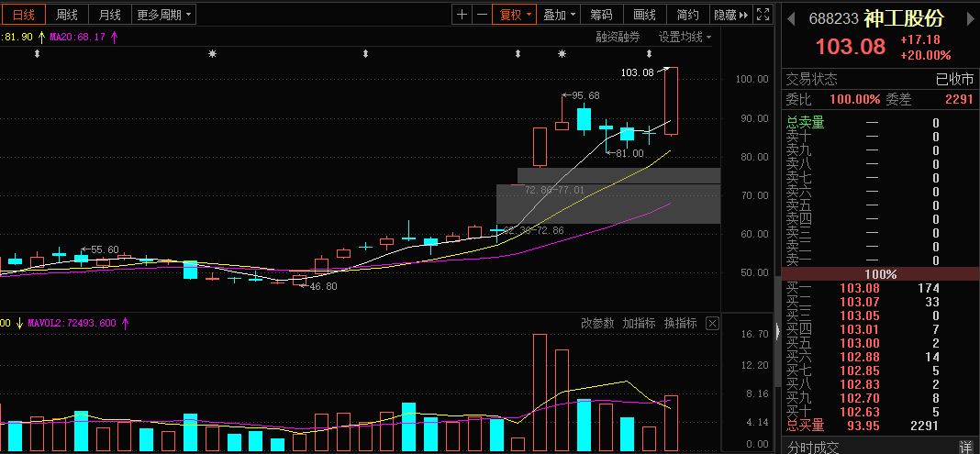Click the 已收市 trading status text

click(x=954, y=79)
